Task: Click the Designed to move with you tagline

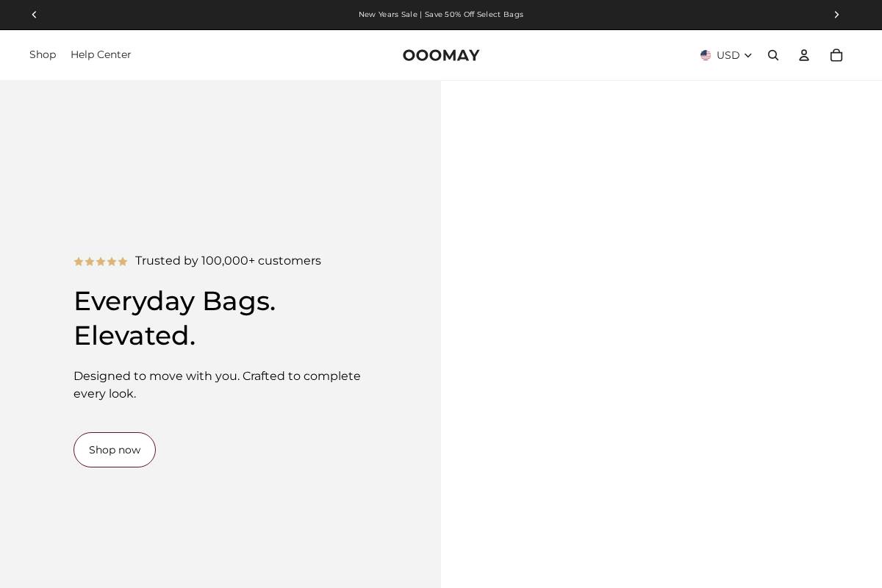Action: [217, 385]
